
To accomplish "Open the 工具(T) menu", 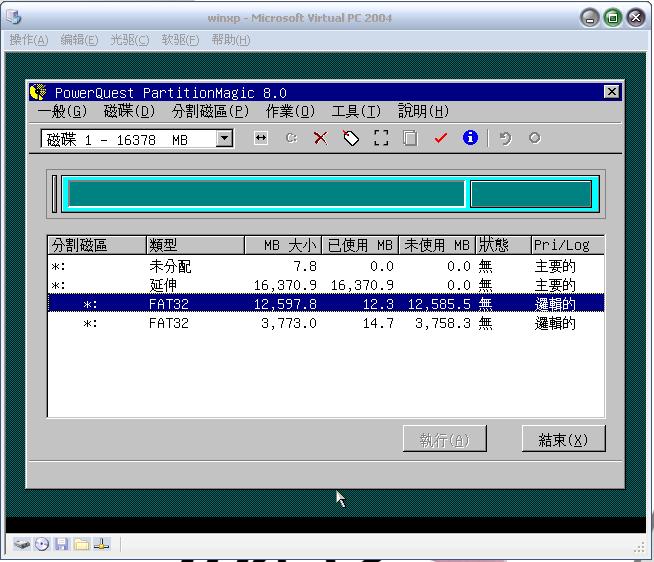I will tap(356, 111).
